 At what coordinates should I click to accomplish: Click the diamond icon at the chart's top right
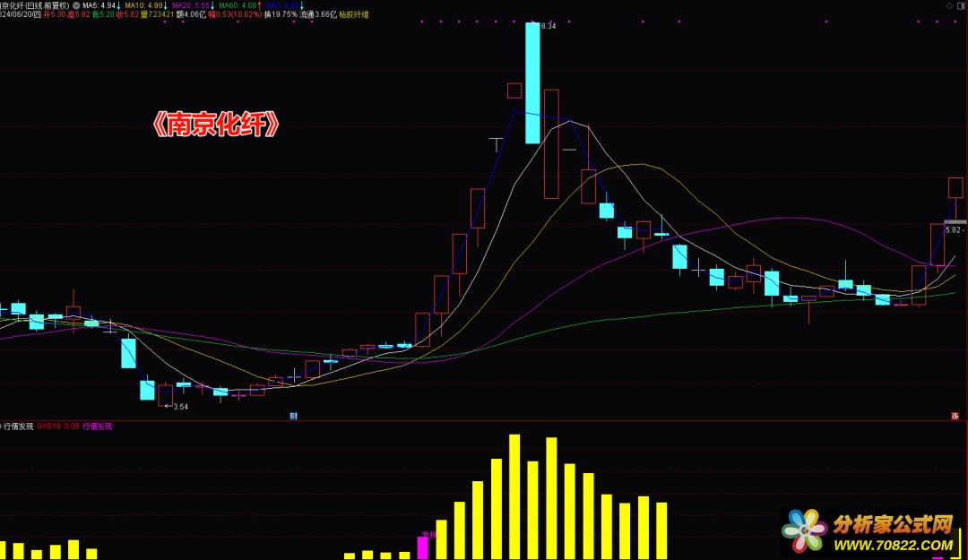950,5
